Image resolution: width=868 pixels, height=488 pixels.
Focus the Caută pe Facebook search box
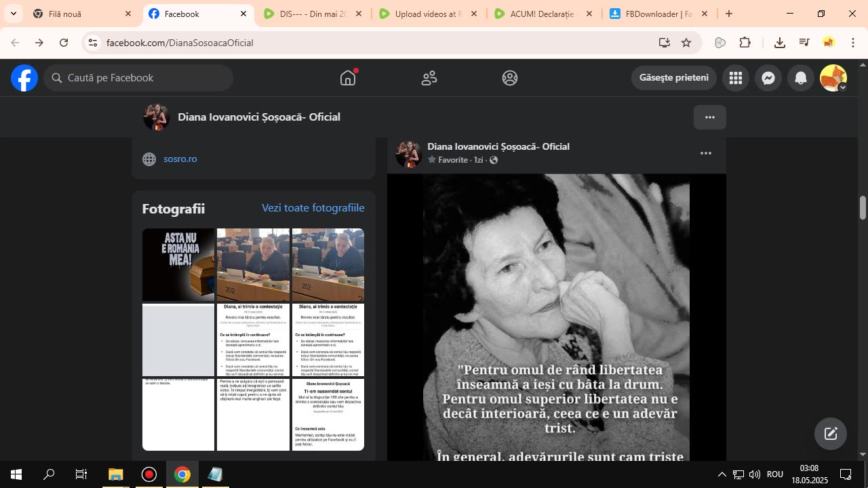[x=139, y=78]
